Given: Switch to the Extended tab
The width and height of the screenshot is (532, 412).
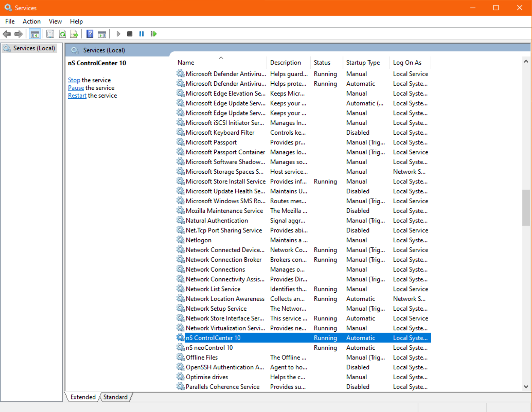Looking at the screenshot, I should coord(83,397).
